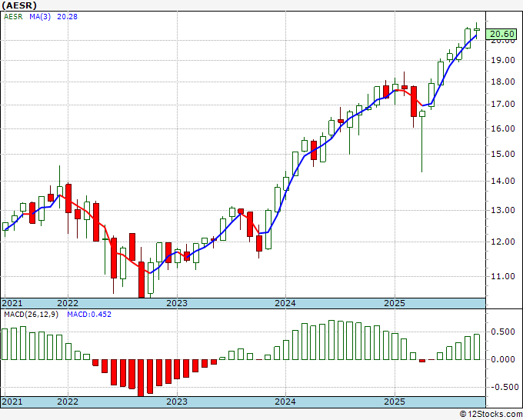Image resolution: width=523 pixels, height=420 pixels.
Task: Click the 15.00 price axis label
Action: click(503, 154)
